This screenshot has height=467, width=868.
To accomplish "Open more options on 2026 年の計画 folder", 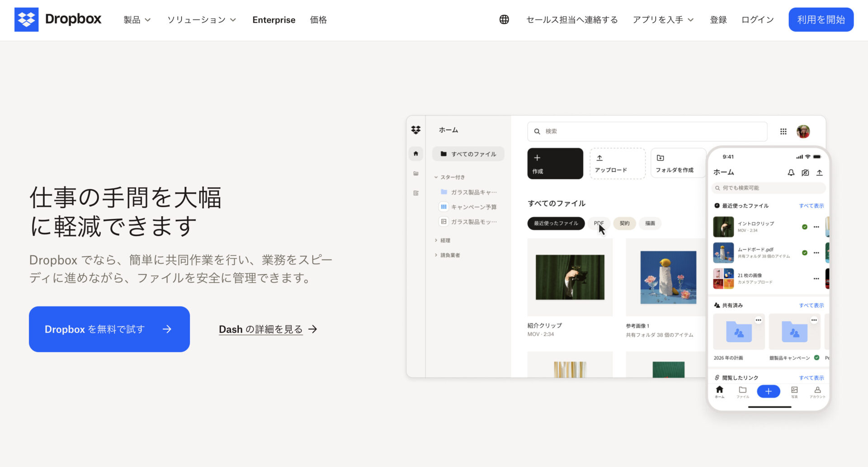I will point(758,320).
